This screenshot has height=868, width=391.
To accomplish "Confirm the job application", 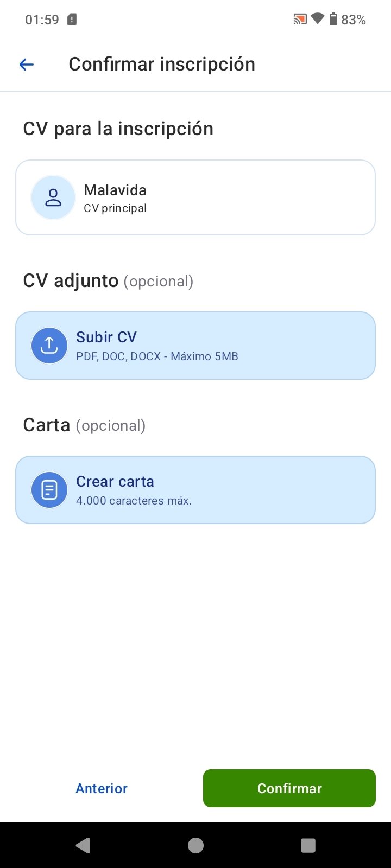I will (x=289, y=788).
